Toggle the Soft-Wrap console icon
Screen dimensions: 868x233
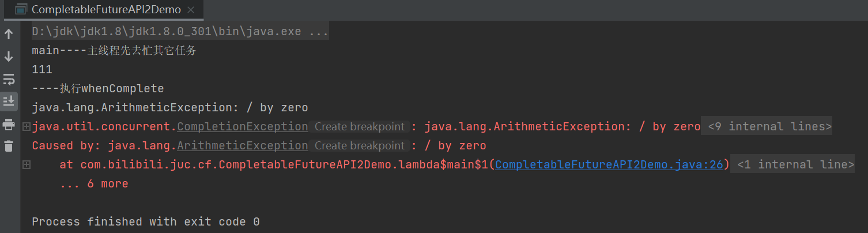[9, 79]
